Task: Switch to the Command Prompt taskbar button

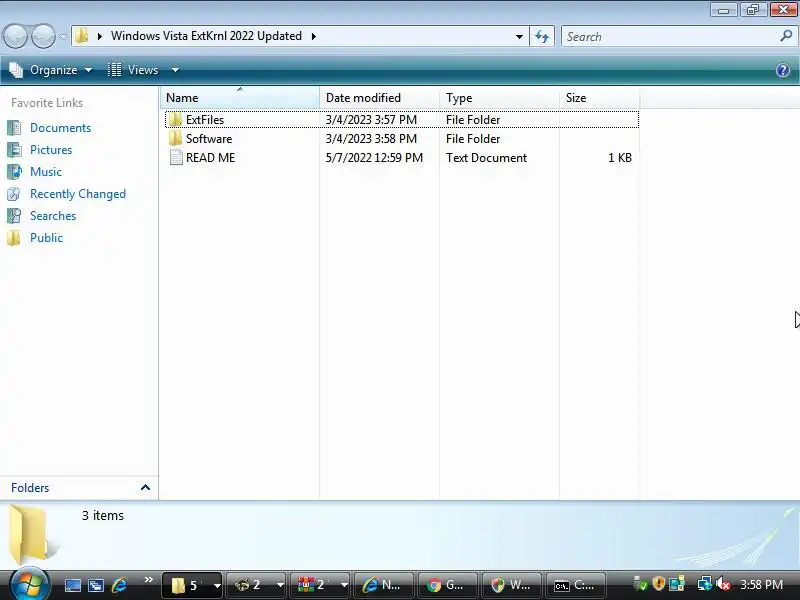Action: (x=575, y=585)
